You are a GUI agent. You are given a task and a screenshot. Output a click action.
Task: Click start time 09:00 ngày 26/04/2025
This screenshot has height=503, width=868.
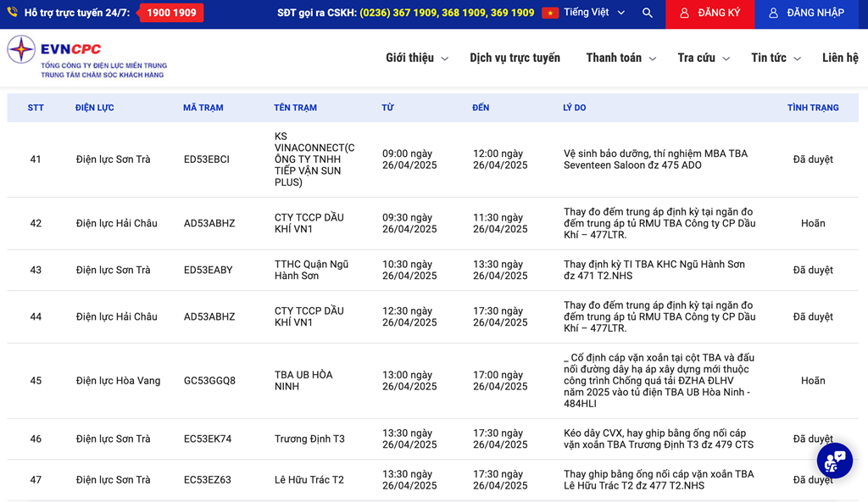click(409, 159)
